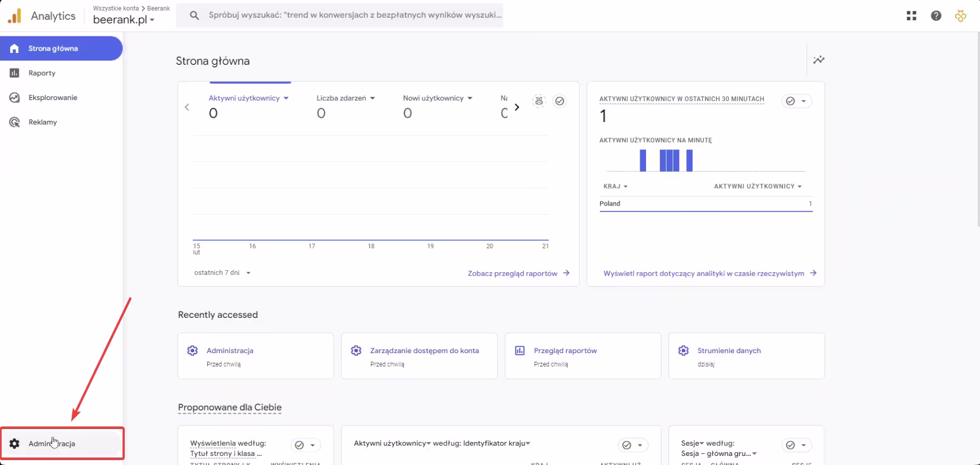This screenshot has width=980, height=465.
Task: Open Raporty in the sidebar
Action: click(x=42, y=73)
